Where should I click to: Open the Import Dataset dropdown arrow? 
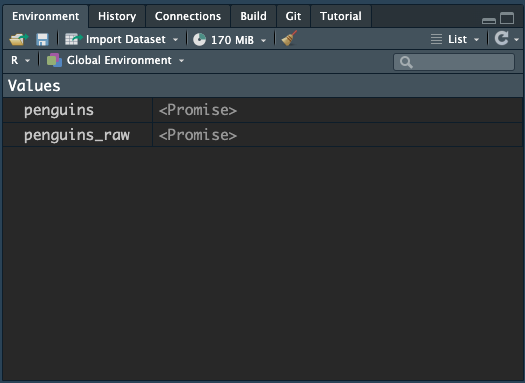point(175,40)
